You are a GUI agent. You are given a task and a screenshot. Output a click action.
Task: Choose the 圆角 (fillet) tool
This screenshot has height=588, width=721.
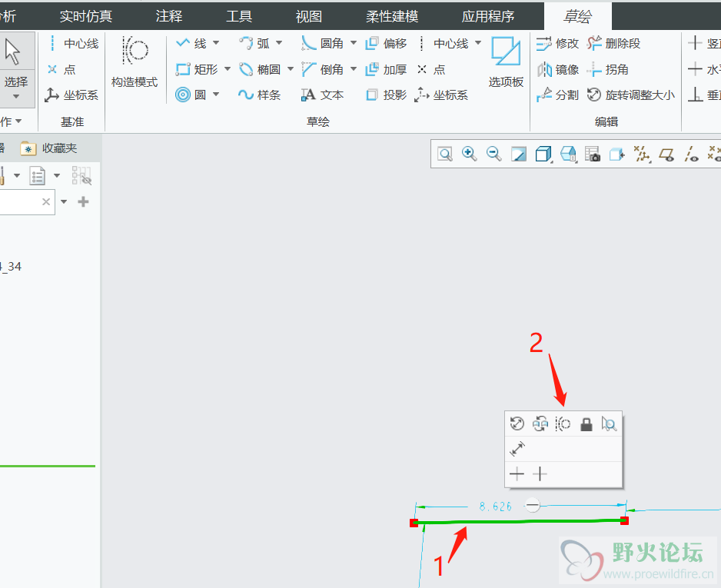[322, 44]
